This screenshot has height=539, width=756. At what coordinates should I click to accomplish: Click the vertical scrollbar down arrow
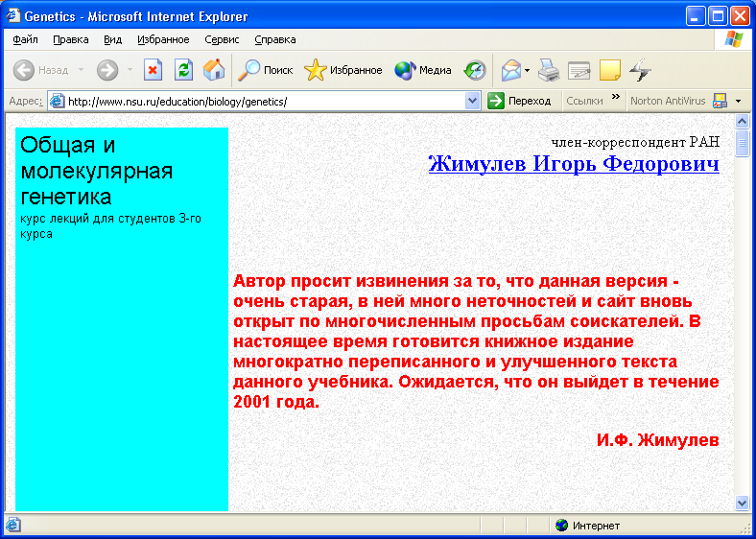tap(742, 504)
